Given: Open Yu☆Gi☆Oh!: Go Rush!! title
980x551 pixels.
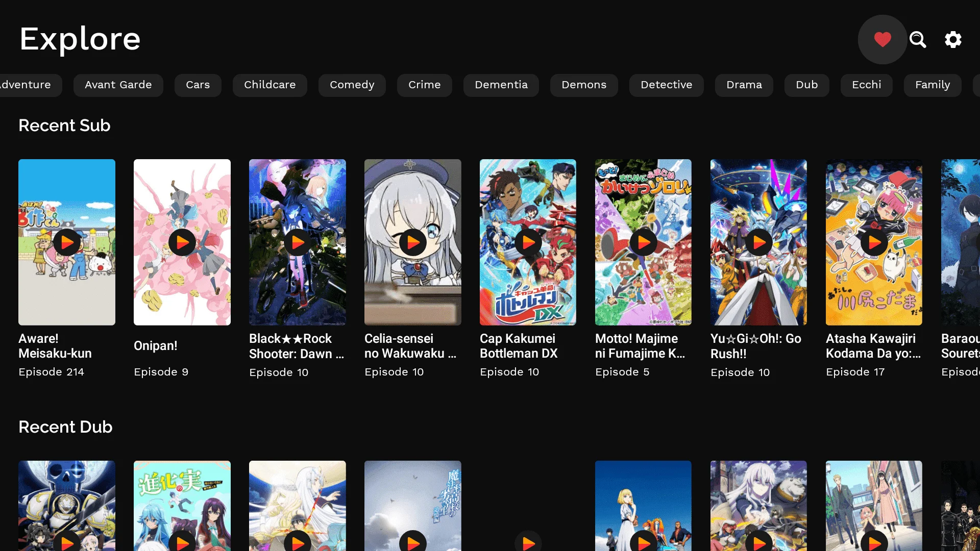Looking at the screenshot, I should coord(756,346).
